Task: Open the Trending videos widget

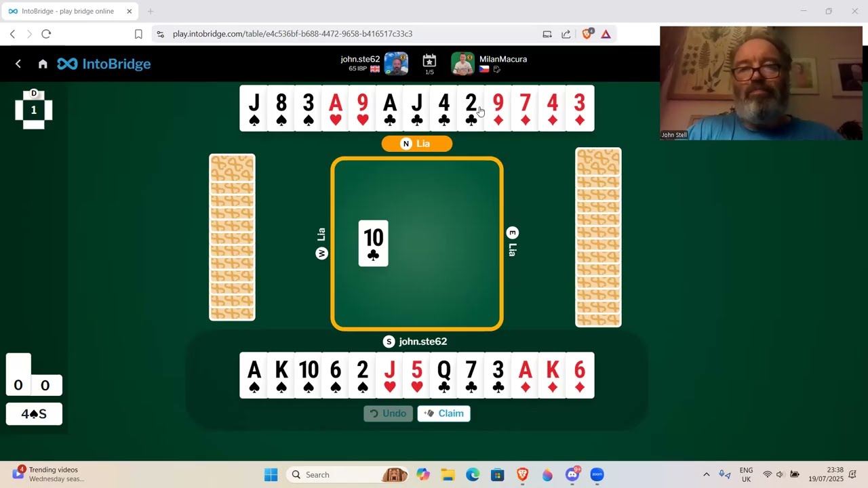Action: click(x=47, y=474)
